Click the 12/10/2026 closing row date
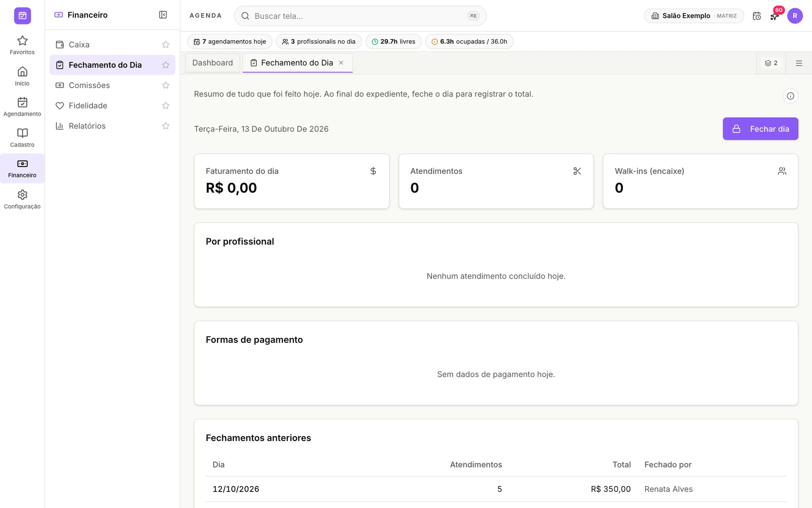 [236, 489]
